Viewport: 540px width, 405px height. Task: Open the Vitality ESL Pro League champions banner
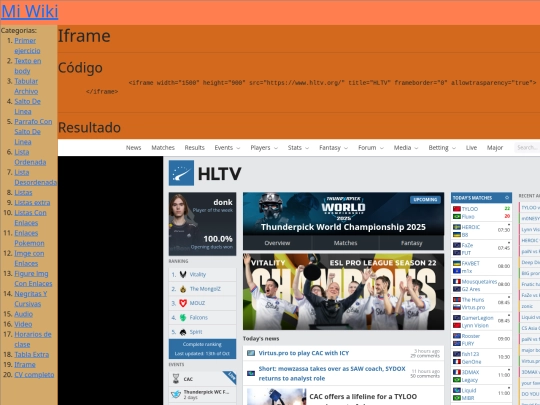[x=343, y=292]
